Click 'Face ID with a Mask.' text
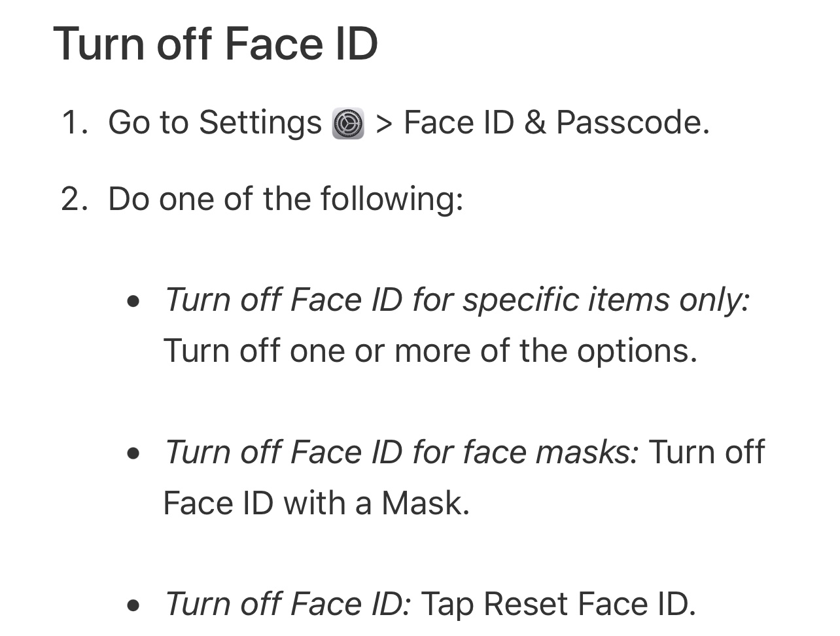This screenshot has width=840, height=636. click(x=316, y=503)
